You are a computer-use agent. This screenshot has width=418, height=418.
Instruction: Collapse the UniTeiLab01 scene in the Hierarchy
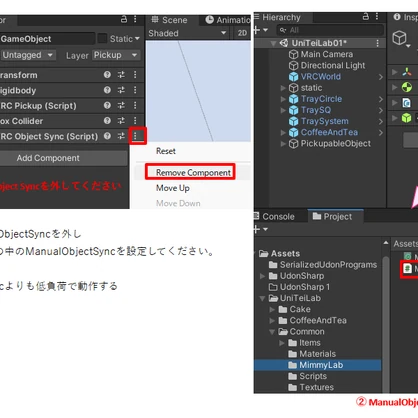(x=273, y=43)
